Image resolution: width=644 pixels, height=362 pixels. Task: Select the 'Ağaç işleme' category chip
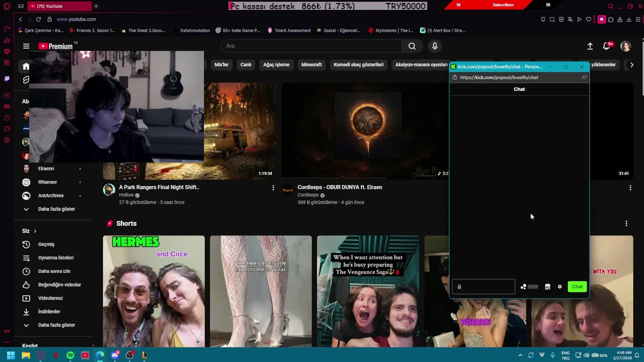pos(276,65)
